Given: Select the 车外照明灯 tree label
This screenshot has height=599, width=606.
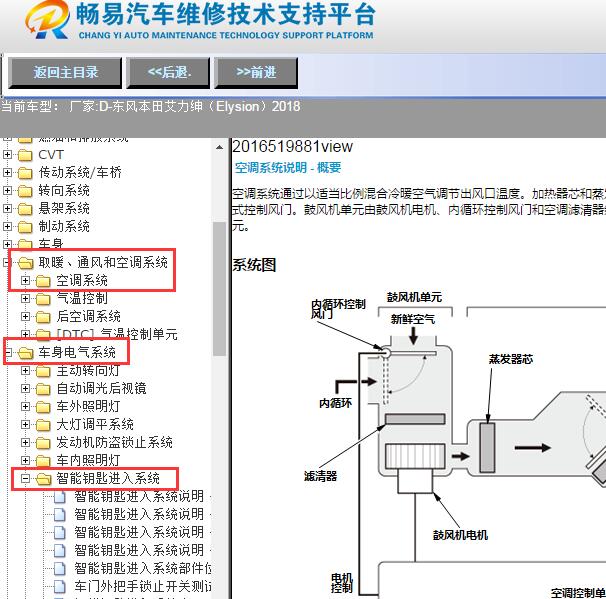Looking at the screenshot, I should 89,406.
